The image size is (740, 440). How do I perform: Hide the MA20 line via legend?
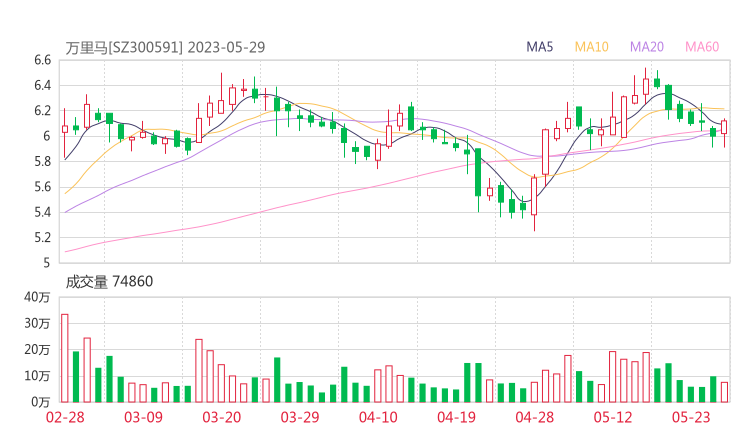click(647, 47)
